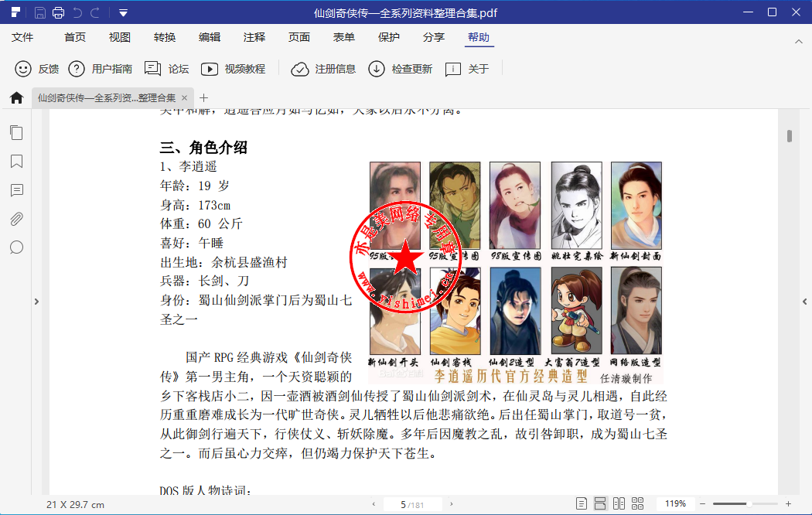Go to the previous page arrow
Screen dimensions: 812x515
tap(374, 504)
